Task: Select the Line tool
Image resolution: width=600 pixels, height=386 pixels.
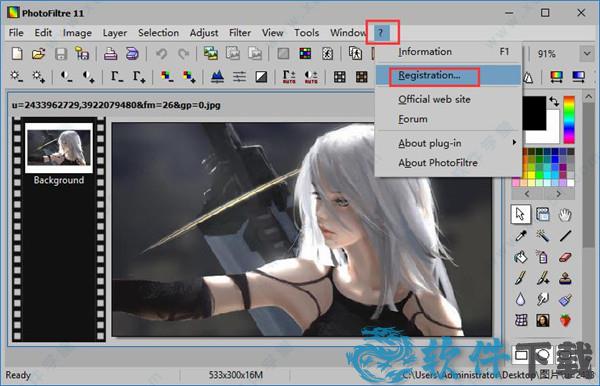Action: (565, 236)
